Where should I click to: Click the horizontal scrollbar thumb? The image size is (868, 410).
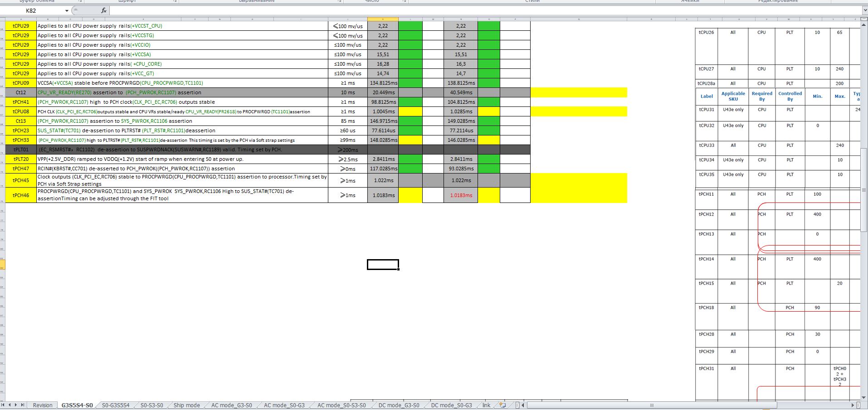652,405
